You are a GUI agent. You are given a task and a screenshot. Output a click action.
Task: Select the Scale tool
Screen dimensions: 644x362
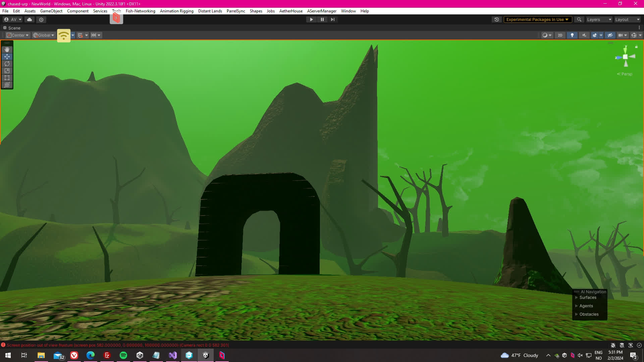[x=7, y=71]
